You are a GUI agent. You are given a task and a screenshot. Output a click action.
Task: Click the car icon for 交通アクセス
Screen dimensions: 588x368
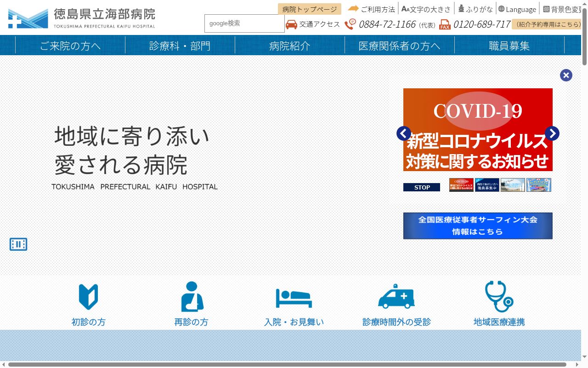click(x=291, y=24)
